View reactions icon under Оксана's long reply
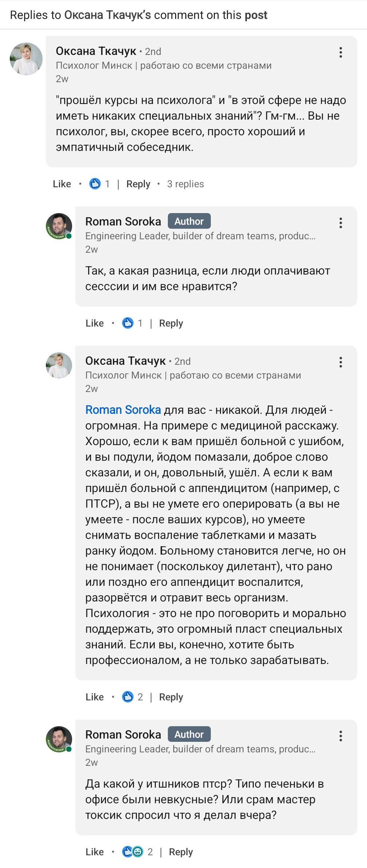Image resolution: width=367 pixels, height=868 pixels. [128, 697]
